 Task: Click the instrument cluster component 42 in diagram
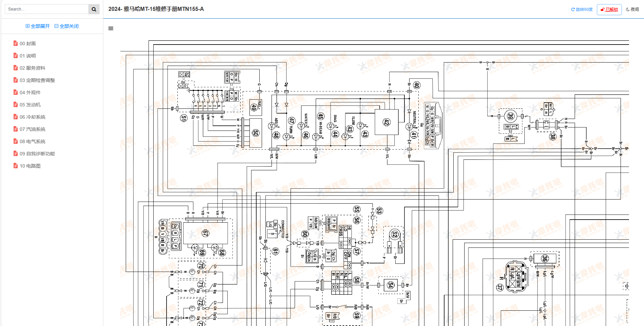(386, 122)
